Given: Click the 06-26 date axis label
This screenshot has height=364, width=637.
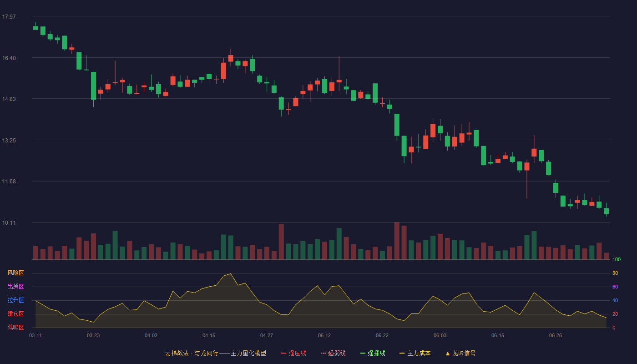Looking at the screenshot, I should (556, 335).
